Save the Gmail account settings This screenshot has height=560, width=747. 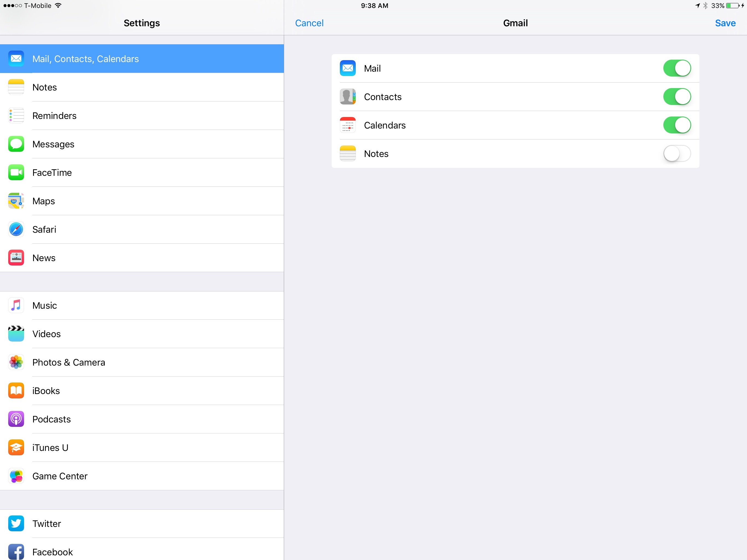coord(725,23)
